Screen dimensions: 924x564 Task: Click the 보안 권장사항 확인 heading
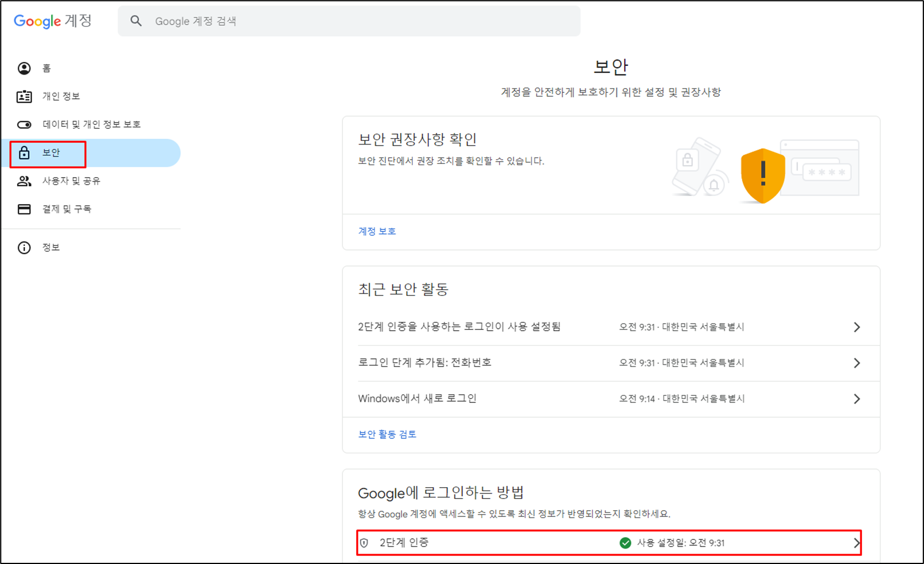418,139
